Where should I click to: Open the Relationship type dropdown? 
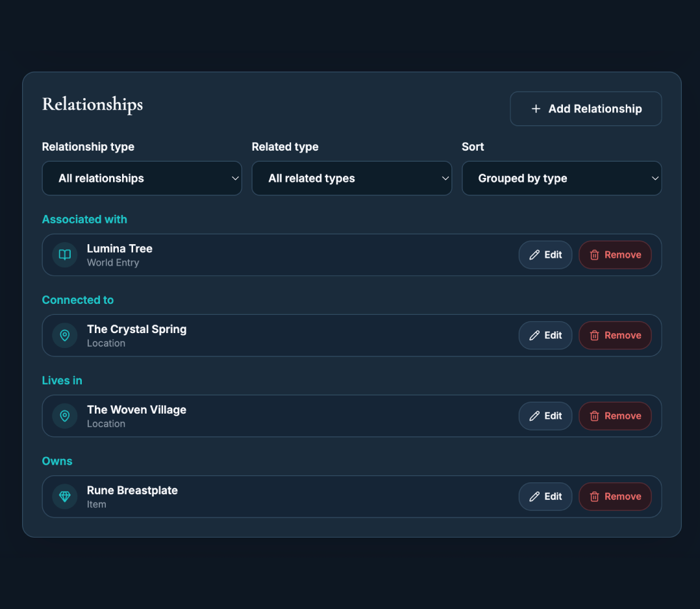(x=142, y=178)
